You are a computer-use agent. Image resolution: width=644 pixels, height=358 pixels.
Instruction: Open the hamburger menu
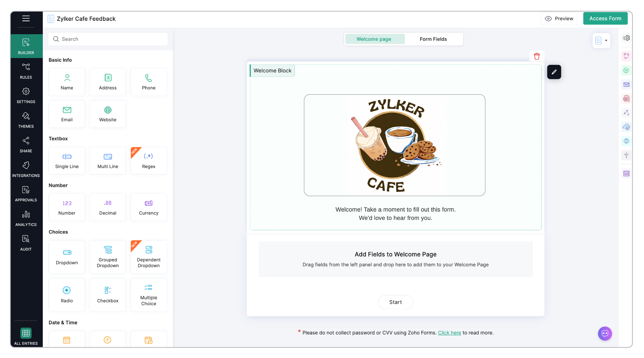coord(26,18)
